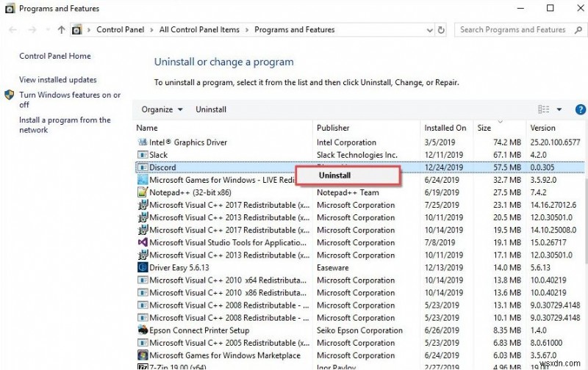The height and width of the screenshot is (370, 588).
Task: Click the Intel Graphics Driver icon
Action: [143, 142]
